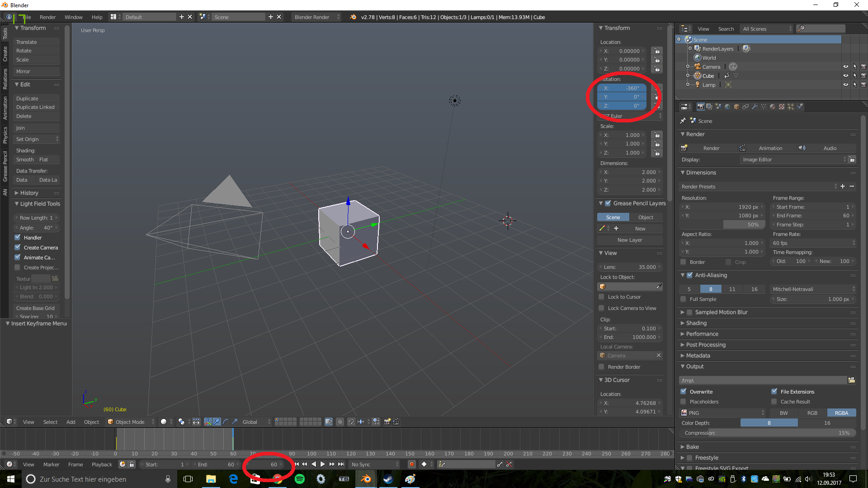Open the Modifiers wrench tab icon
The image size is (868, 488).
755,107
